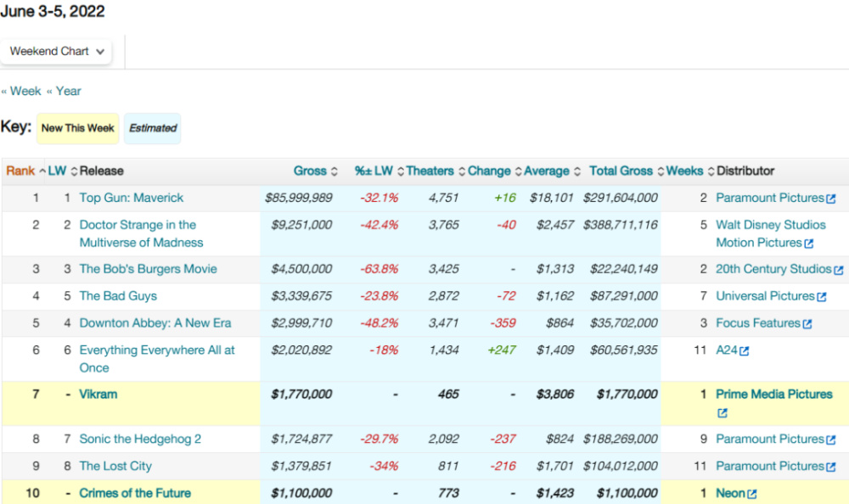Go to previous Year link
The height and width of the screenshot is (504, 849).
tap(64, 91)
